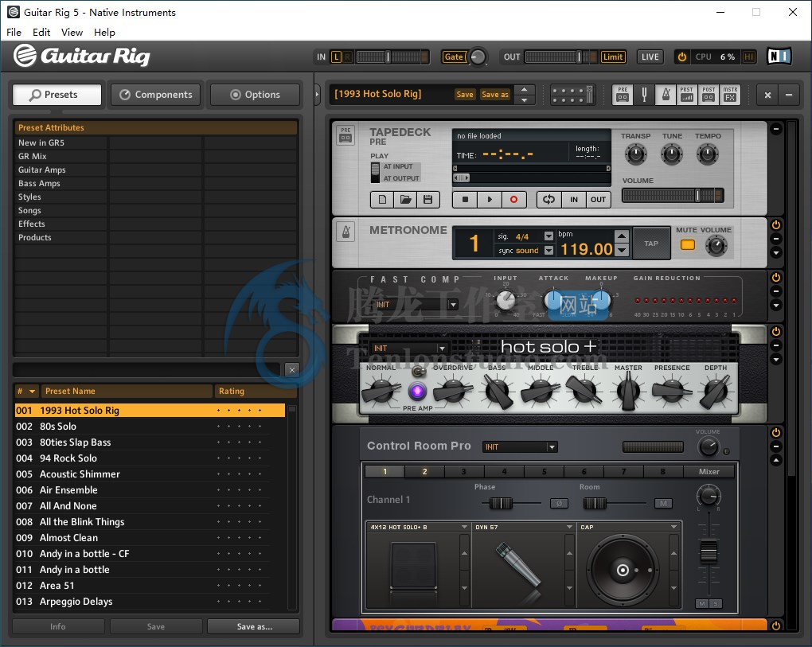The width and height of the screenshot is (812, 647).
Task: Toggle Control Room Pro power
Action: [x=775, y=432]
